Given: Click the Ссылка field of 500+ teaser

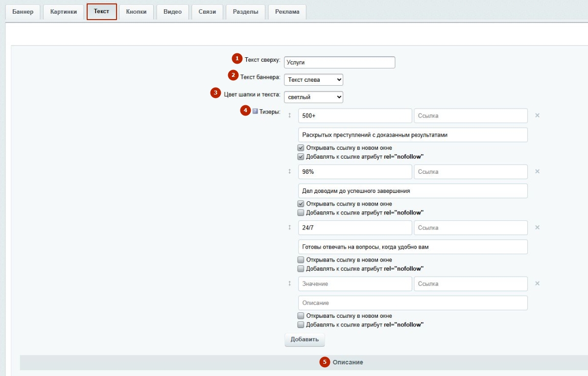Looking at the screenshot, I should pos(470,116).
